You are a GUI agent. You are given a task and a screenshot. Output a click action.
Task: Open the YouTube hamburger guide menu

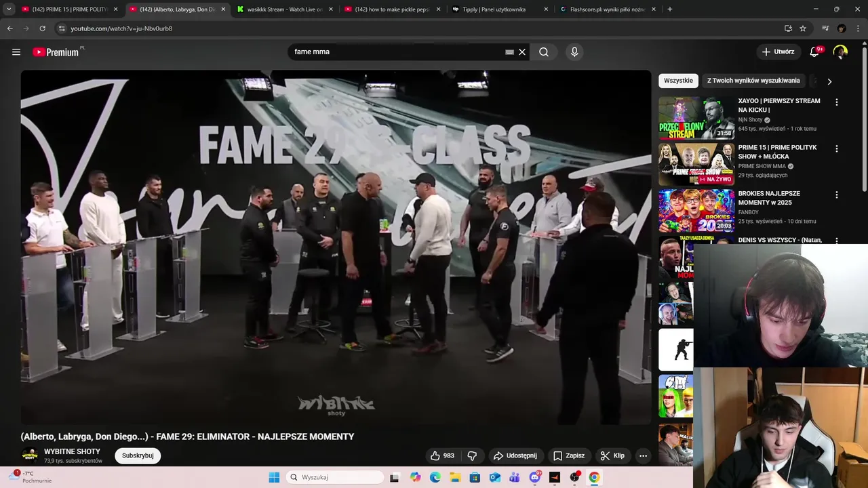(16, 52)
